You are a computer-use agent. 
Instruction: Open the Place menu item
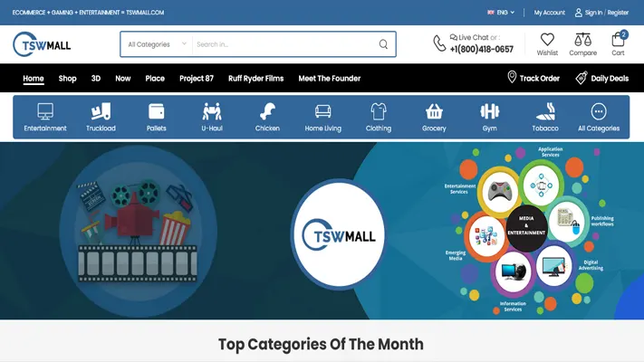[x=155, y=78]
